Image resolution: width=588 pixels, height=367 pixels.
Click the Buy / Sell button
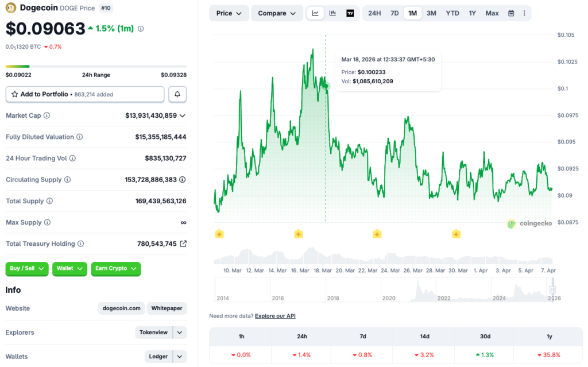(26, 269)
